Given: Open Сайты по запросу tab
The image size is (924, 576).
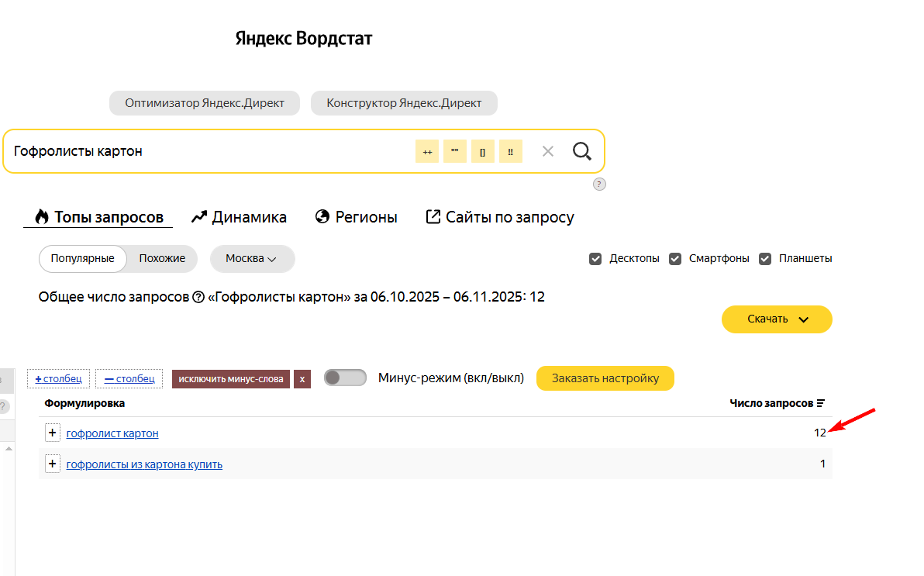Looking at the screenshot, I should click(x=500, y=217).
